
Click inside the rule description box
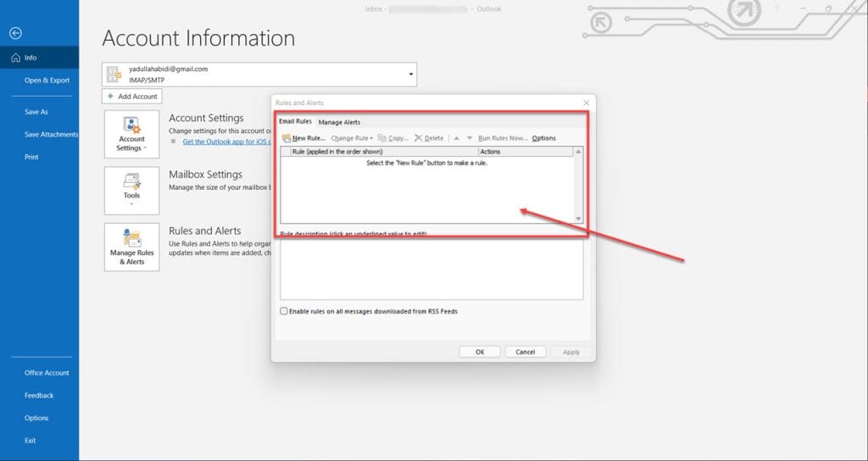tap(431, 269)
